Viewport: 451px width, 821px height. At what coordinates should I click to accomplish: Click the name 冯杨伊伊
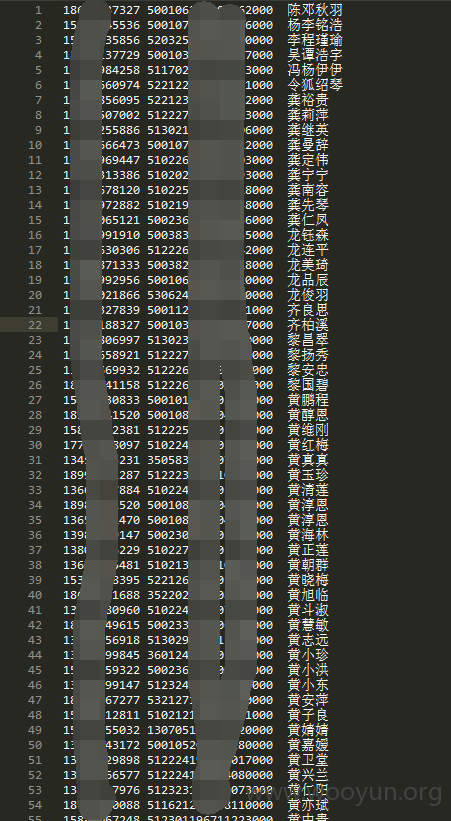pos(315,70)
